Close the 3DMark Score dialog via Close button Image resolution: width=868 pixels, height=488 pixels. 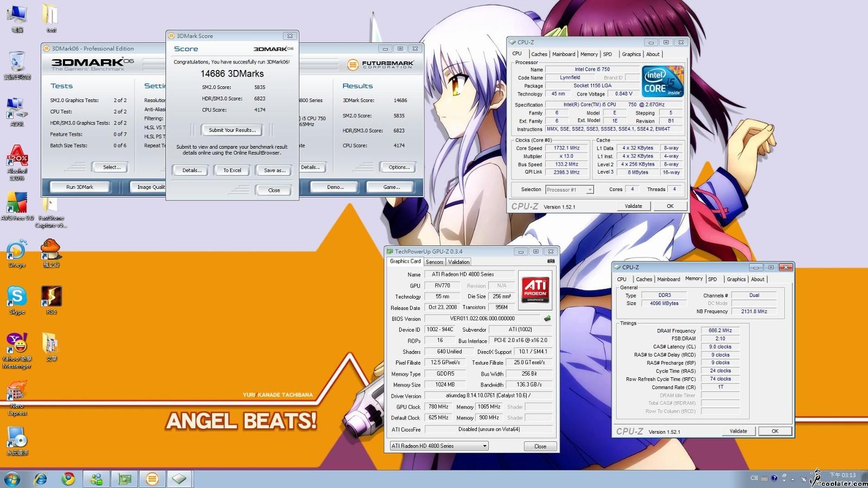click(x=274, y=190)
